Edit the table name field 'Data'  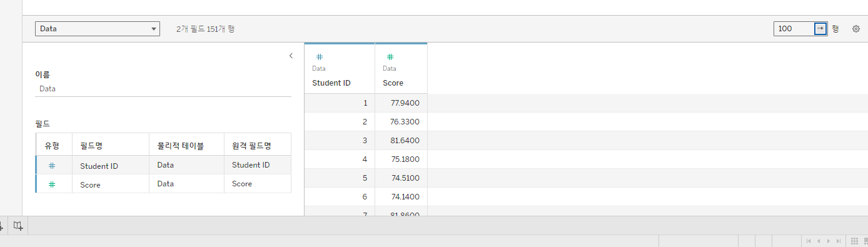click(163, 89)
